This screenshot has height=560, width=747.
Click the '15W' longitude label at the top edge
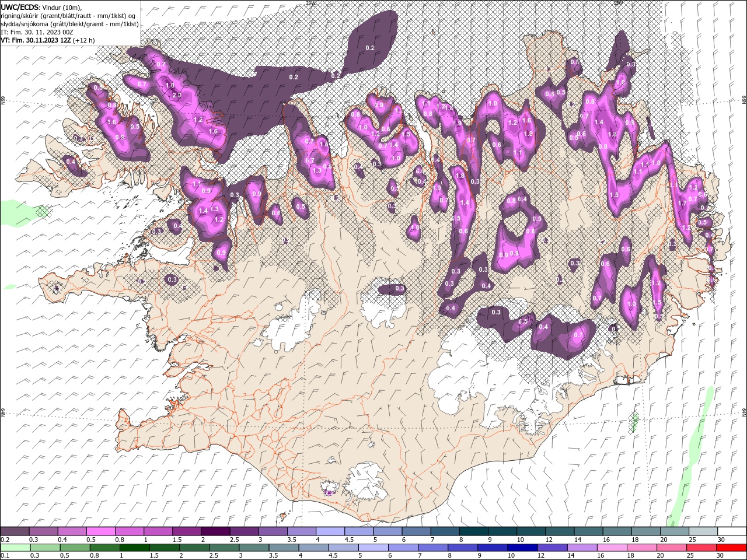point(618,2)
